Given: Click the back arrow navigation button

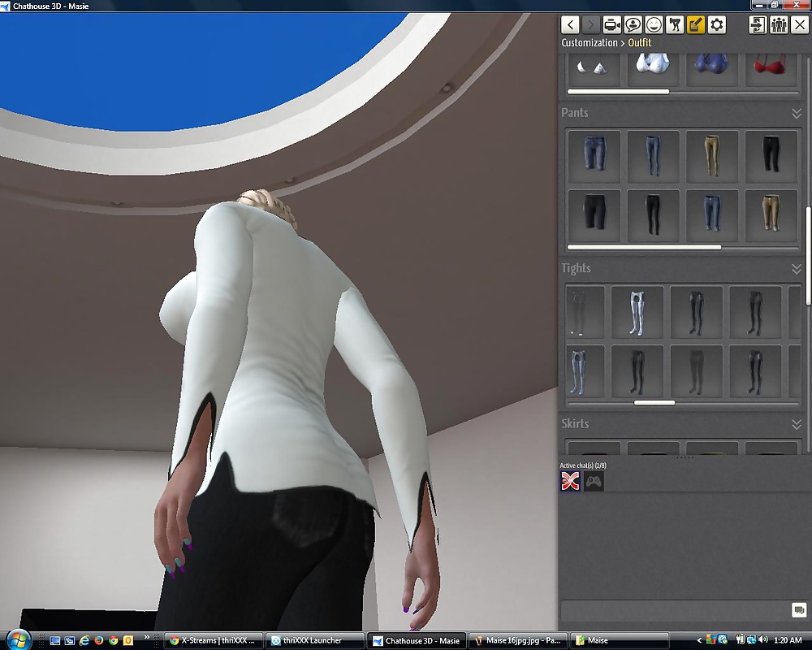Looking at the screenshot, I should click(571, 25).
